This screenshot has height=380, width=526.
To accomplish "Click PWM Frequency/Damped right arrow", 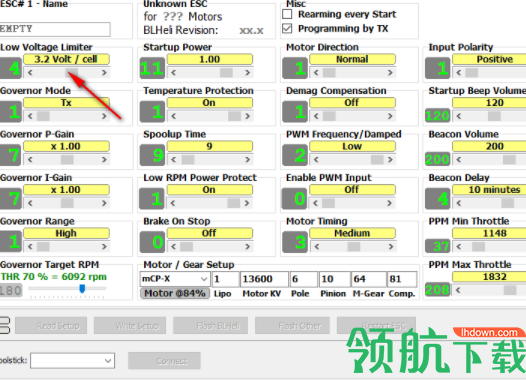I will pyautogui.click(x=390, y=160).
